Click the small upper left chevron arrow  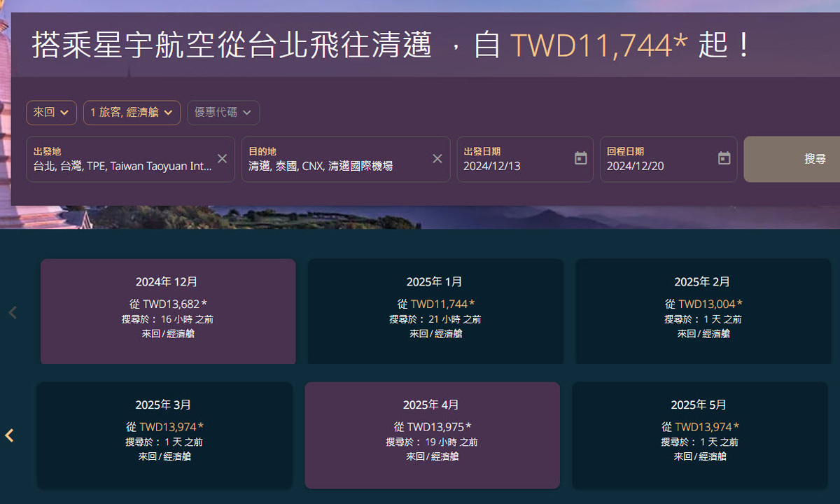(x=12, y=312)
